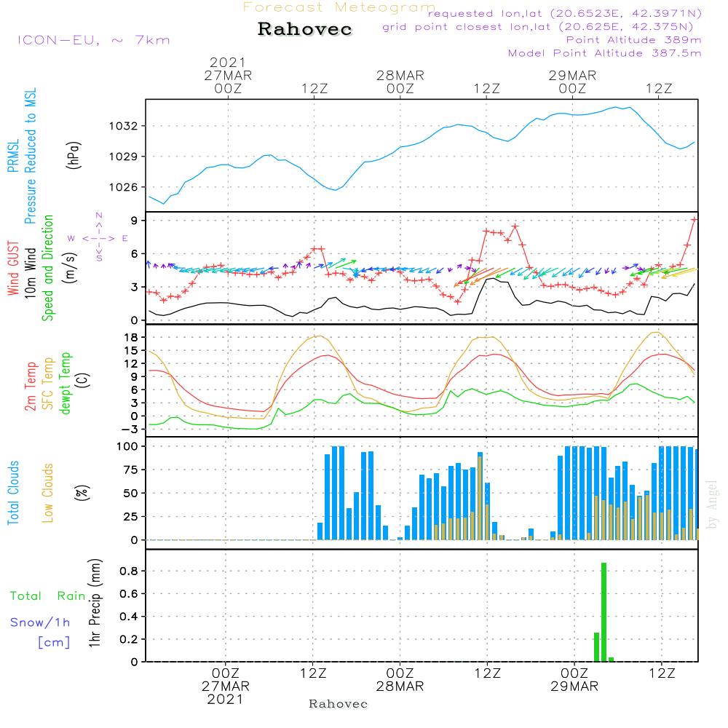728x728 pixels.
Task: Click the final wind gust marker at 9 m/s
Action: point(694,220)
